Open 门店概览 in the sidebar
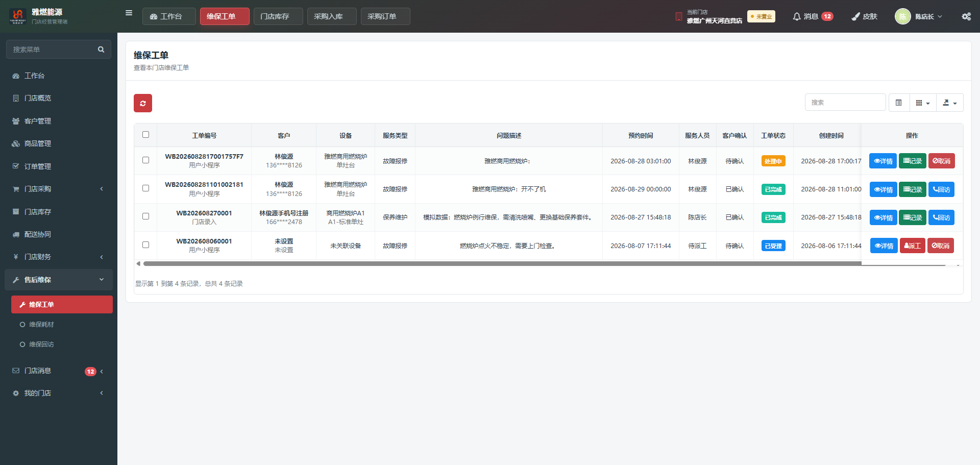980x465 pixels. [x=59, y=98]
